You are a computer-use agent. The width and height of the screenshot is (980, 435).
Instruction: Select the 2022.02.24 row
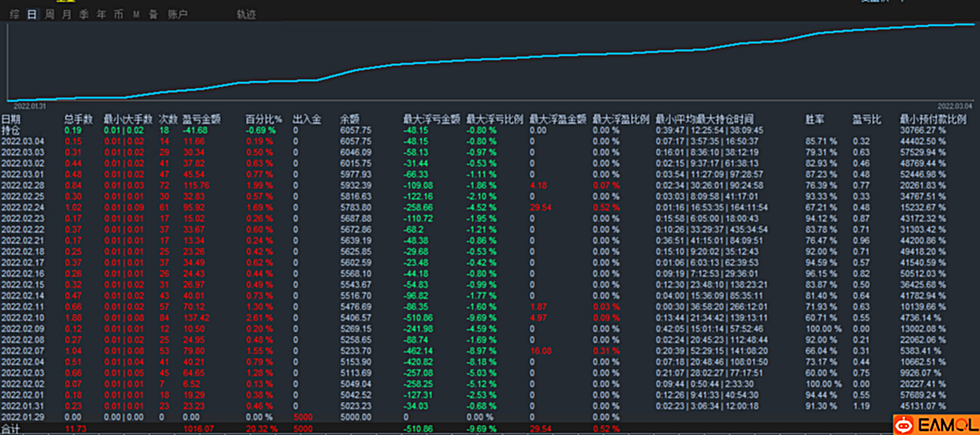(x=490, y=207)
